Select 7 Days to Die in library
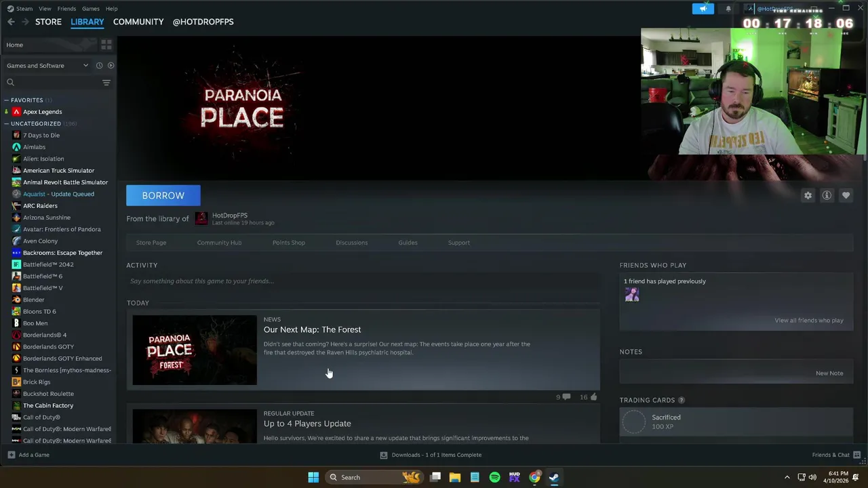This screenshot has width=868, height=488. (x=41, y=136)
